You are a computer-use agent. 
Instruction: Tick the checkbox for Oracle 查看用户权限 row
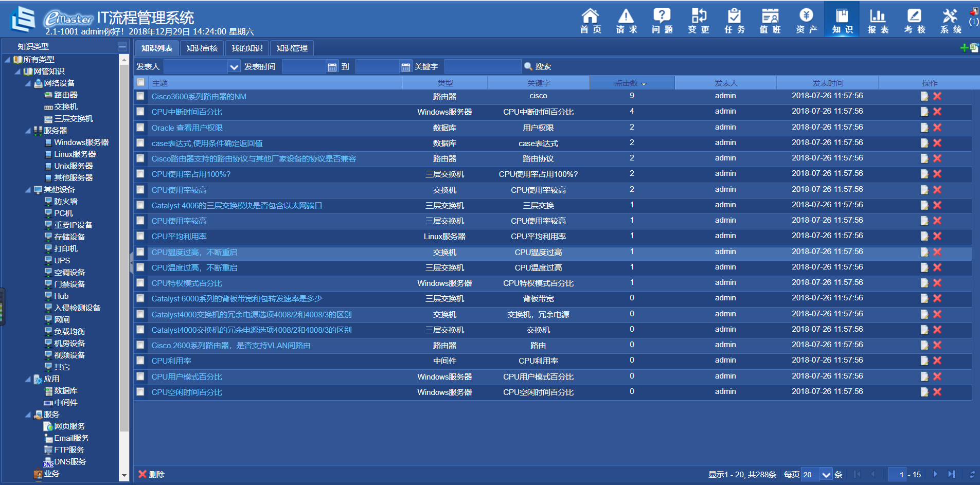pyautogui.click(x=140, y=127)
